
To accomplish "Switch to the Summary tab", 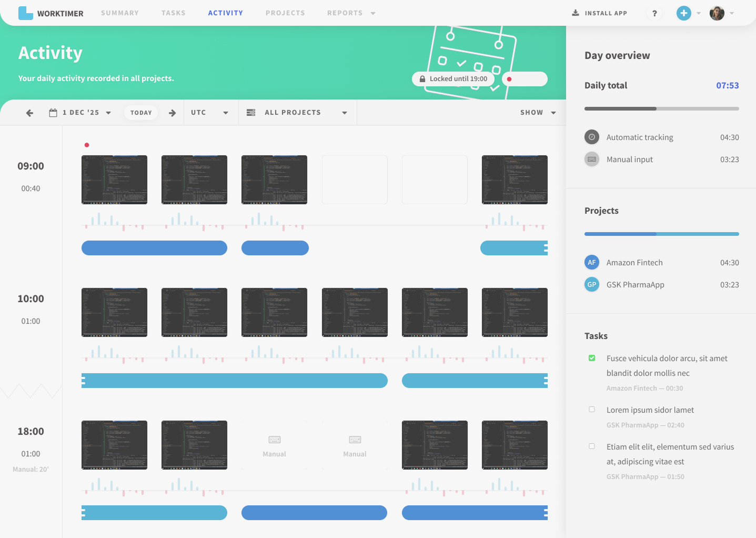I will [x=120, y=13].
